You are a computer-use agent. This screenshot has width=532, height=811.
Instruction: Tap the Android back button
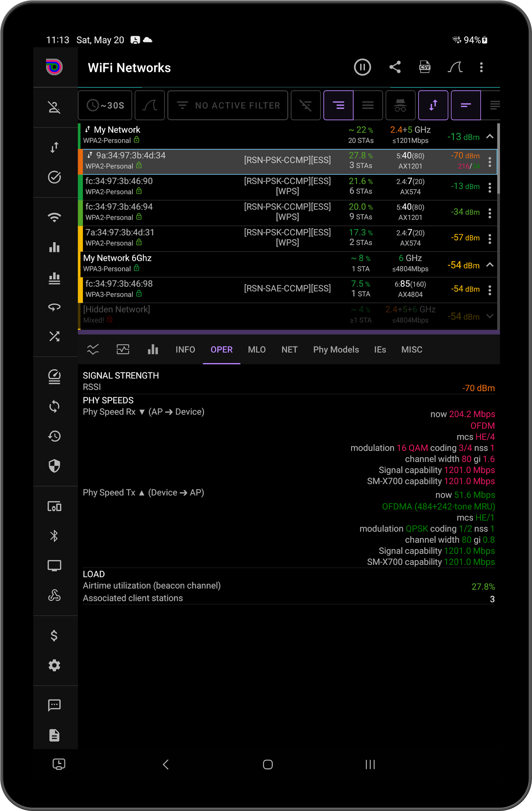(x=166, y=764)
